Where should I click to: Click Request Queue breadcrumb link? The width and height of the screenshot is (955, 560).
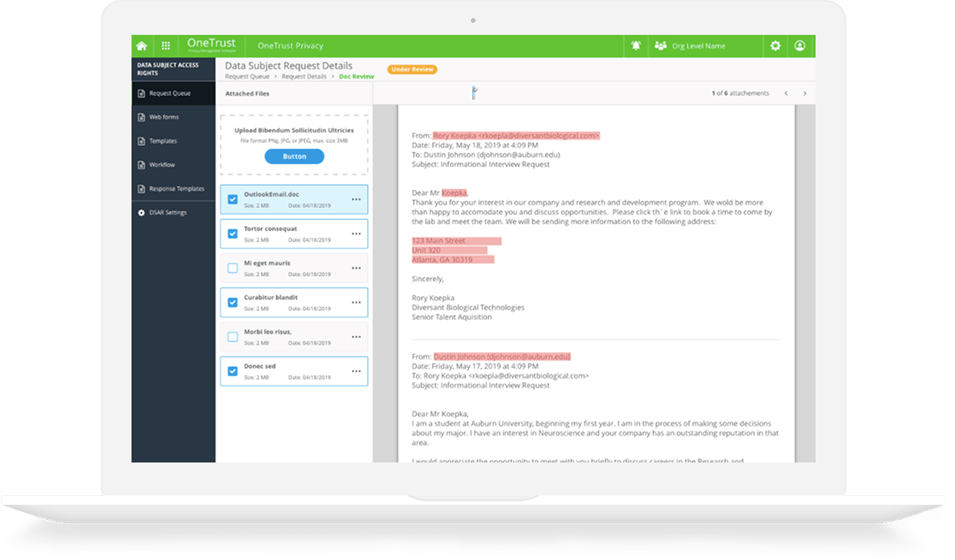tap(247, 76)
